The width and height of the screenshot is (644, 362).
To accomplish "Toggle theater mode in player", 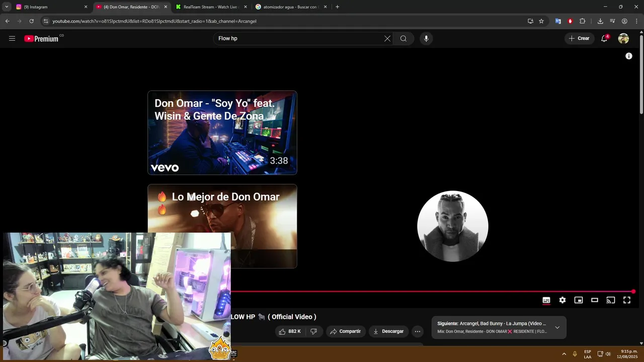I will 595,300.
